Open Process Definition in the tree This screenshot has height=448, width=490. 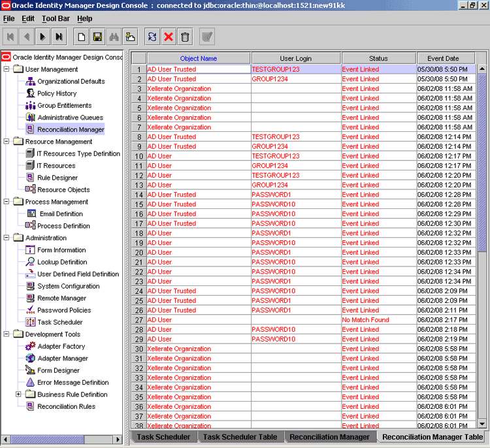(64, 225)
